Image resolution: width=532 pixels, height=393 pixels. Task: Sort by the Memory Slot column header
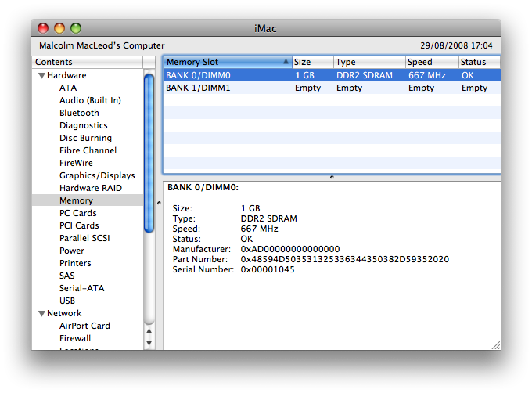(x=228, y=62)
